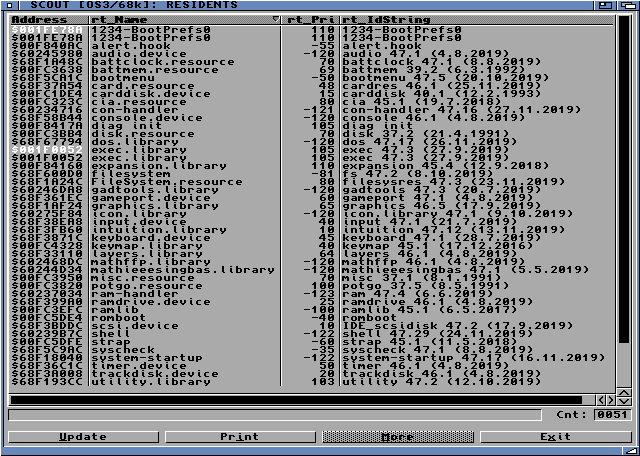Select the carddisk.device row
This screenshot has height=456, width=640.
(311, 94)
